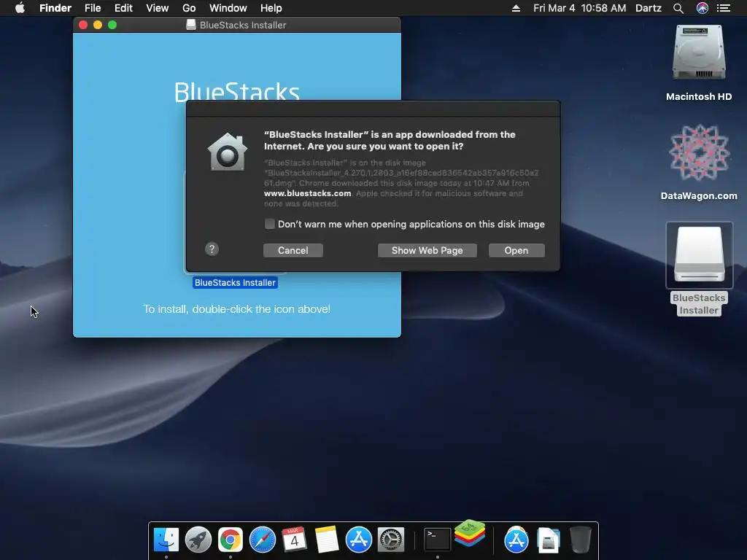Viewport: 747px width, 560px height.
Task: Open the Help menu
Action: click(x=271, y=8)
